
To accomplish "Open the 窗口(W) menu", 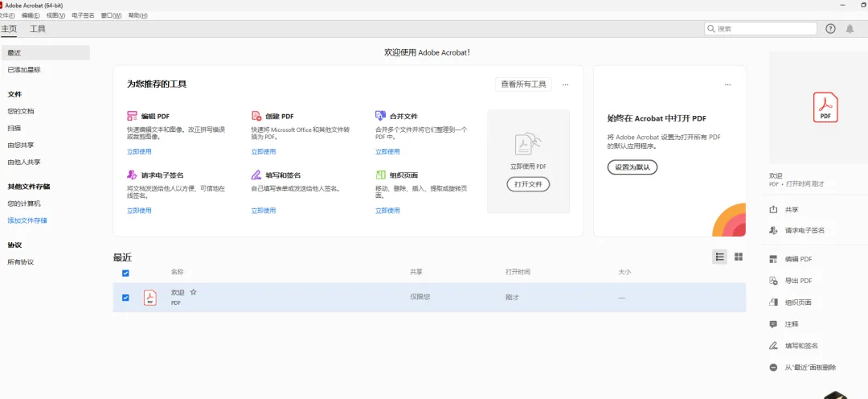I will pyautogui.click(x=111, y=15).
